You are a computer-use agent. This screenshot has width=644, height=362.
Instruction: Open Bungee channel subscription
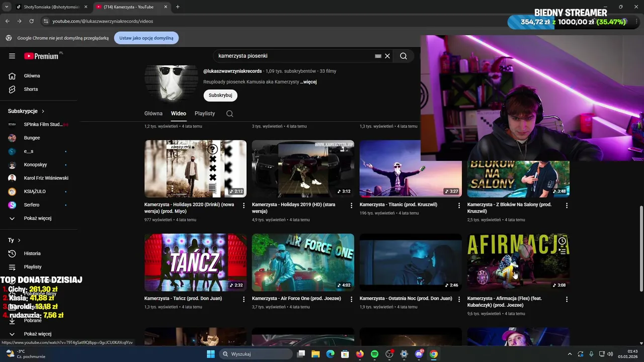32,138
